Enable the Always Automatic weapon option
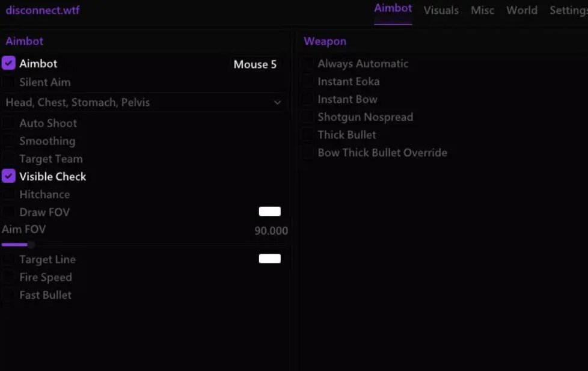The width and height of the screenshot is (588, 371). coord(307,63)
